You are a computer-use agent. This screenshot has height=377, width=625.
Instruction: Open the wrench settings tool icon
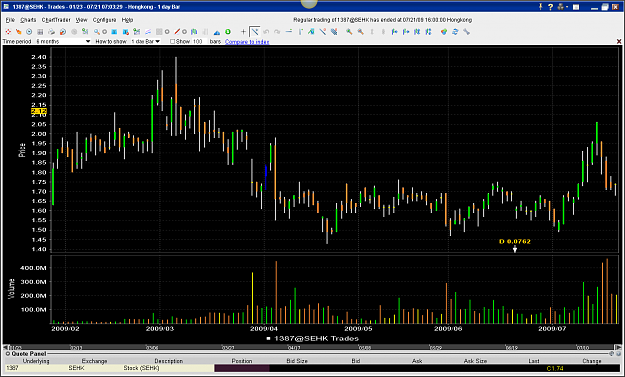[x=466, y=31]
